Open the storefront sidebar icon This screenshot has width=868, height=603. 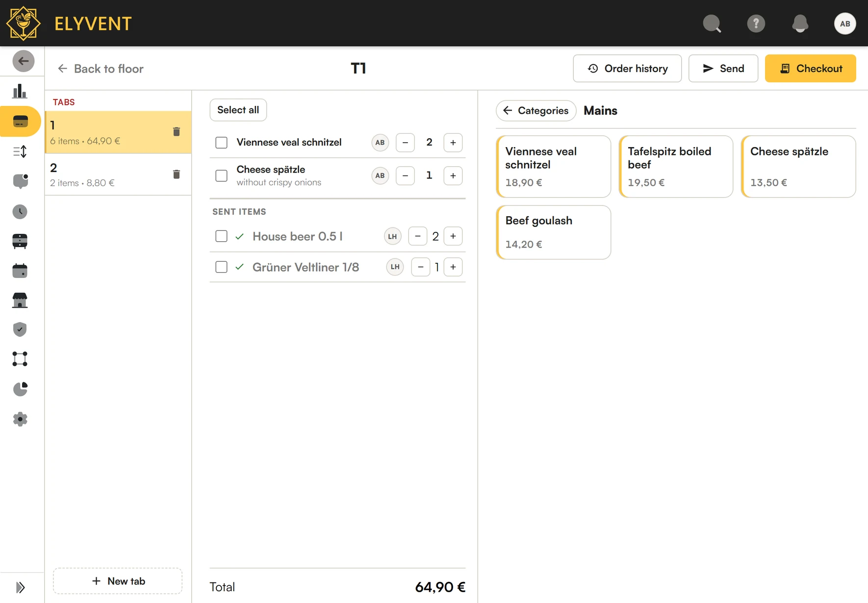[x=20, y=300]
